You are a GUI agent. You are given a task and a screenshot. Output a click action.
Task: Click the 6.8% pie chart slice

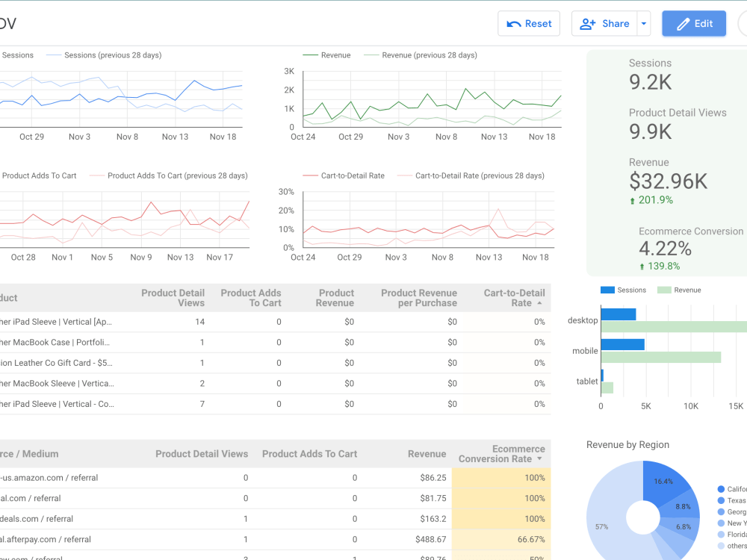(683, 527)
